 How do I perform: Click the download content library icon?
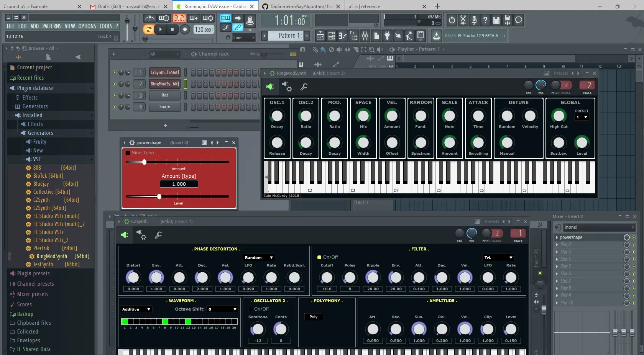(436, 36)
